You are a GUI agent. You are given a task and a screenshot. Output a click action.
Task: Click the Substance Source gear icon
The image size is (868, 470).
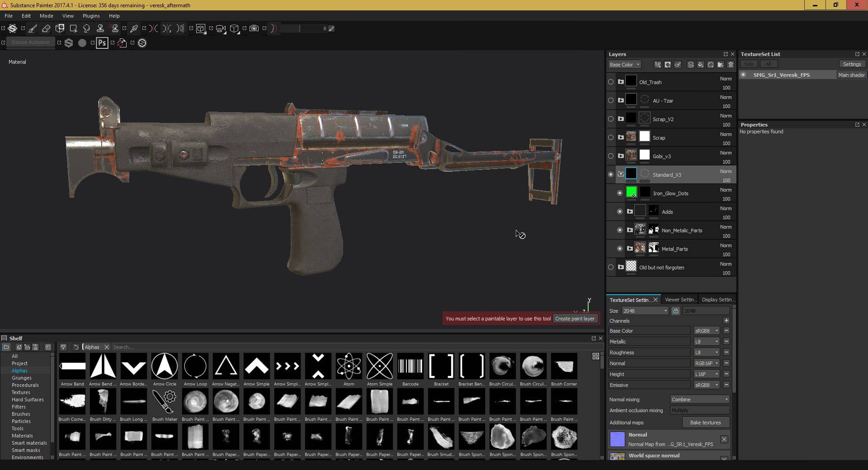point(142,43)
